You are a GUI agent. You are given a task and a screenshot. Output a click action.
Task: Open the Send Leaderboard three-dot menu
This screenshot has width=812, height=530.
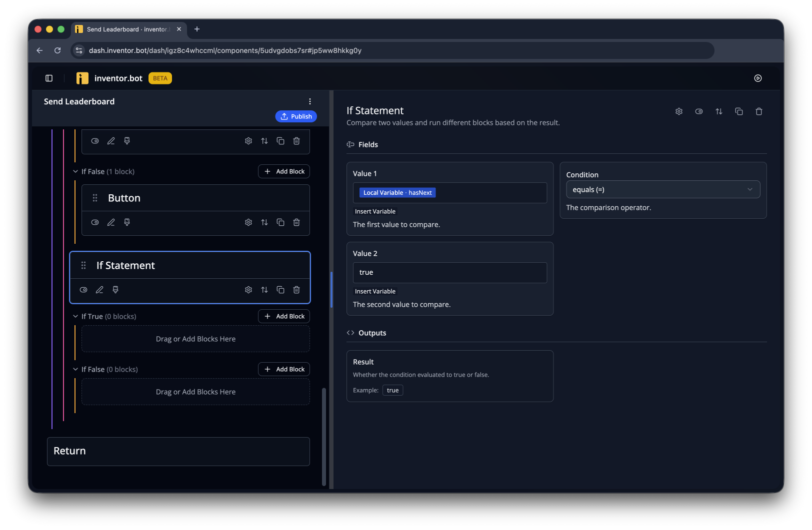pyautogui.click(x=310, y=101)
